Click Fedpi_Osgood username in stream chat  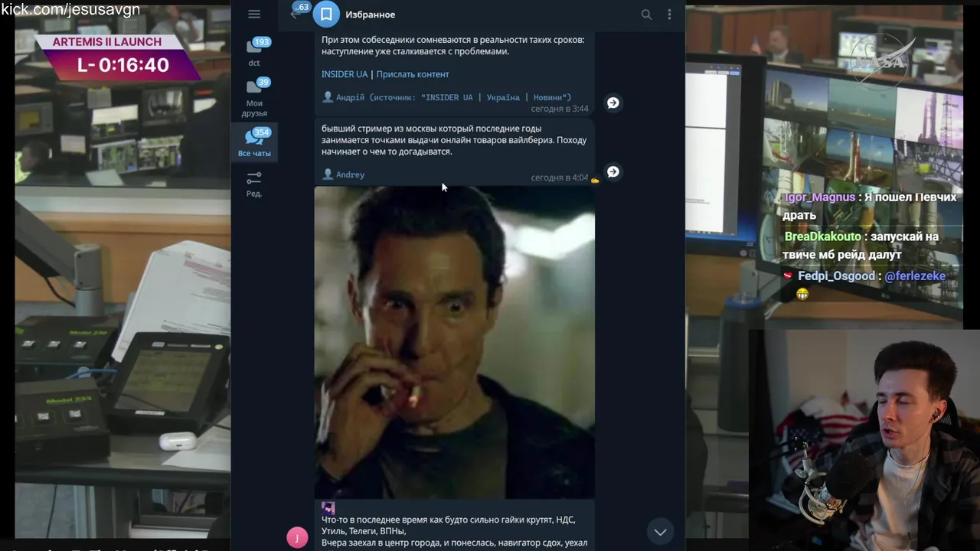tap(838, 276)
